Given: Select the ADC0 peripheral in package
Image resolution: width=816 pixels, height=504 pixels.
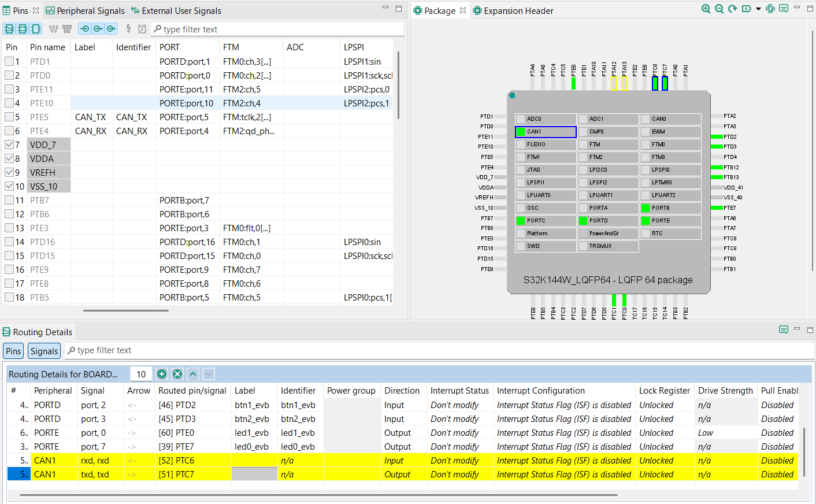Looking at the screenshot, I should (x=546, y=119).
